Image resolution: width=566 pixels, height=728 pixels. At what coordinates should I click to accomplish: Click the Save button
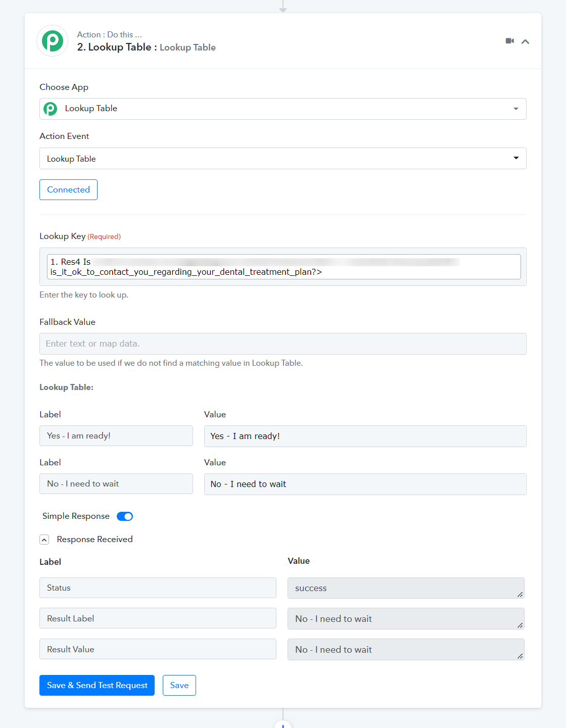click(179, 685)
